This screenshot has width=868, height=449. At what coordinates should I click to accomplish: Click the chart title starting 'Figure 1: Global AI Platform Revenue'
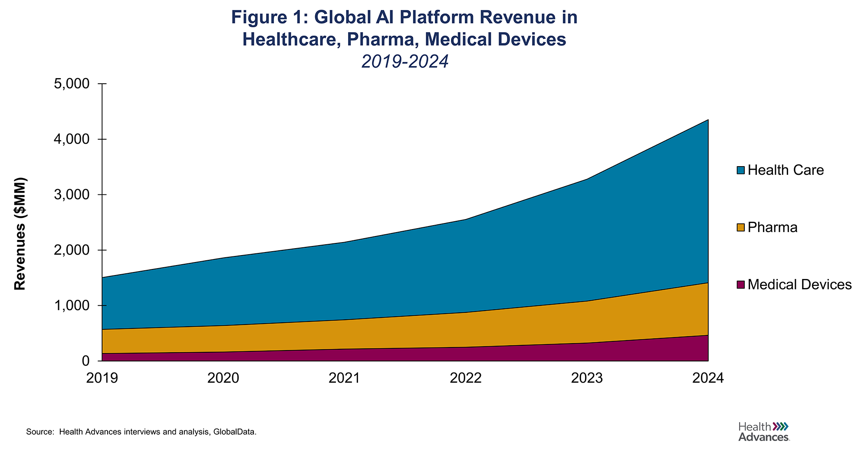click(x=404, y=28)
